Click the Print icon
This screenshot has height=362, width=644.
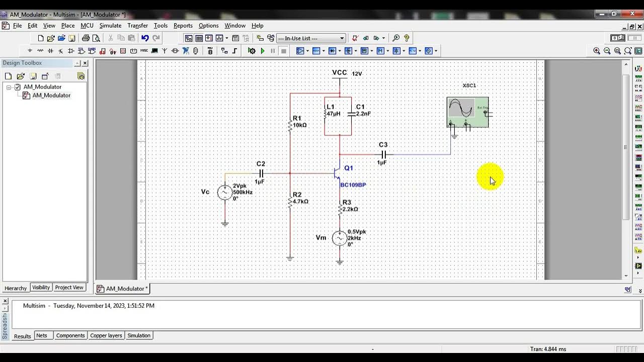pyautogui.click(x=86, y=38)
